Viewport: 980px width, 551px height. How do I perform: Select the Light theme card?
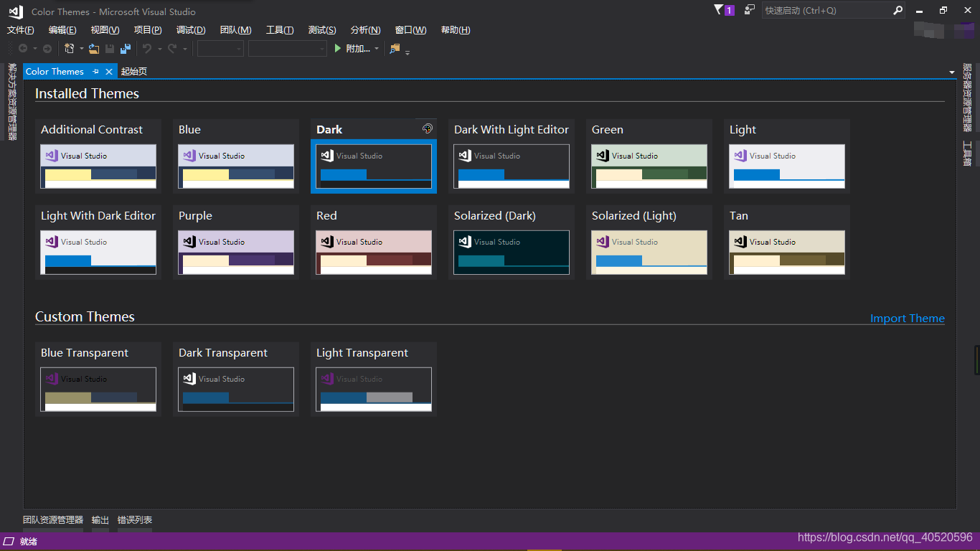[787, 156]
